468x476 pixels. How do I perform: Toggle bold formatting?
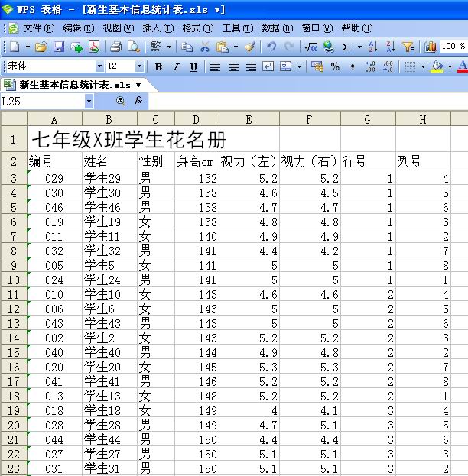158,67
